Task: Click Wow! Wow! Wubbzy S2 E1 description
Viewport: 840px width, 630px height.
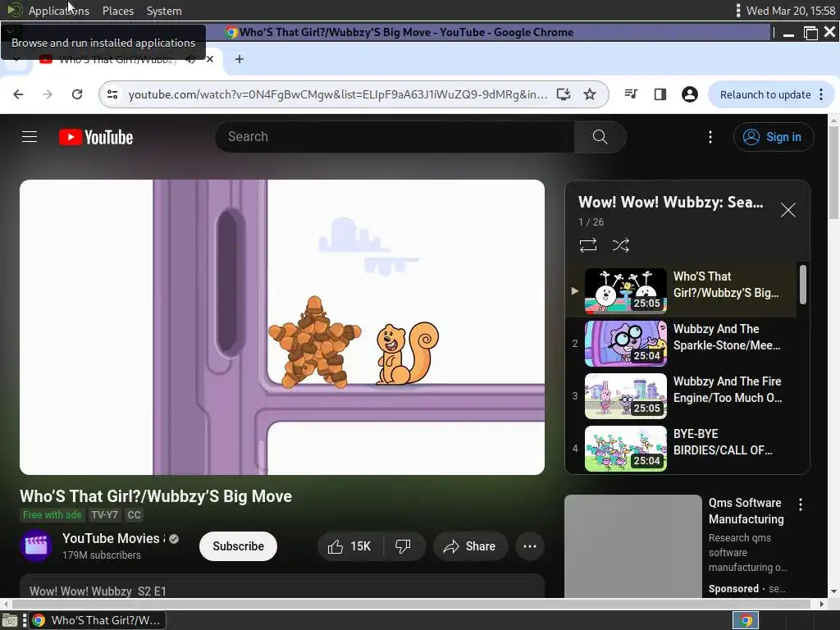Action: (98, 591)
